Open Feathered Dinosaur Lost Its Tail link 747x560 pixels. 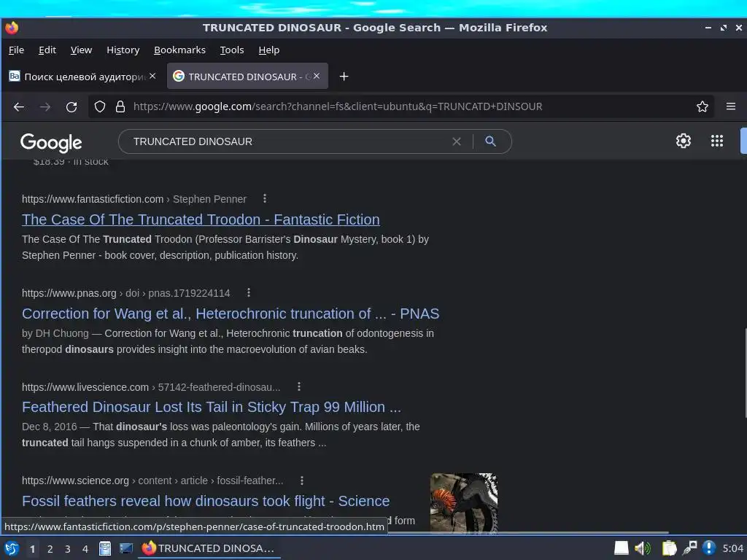click(212, 407)
